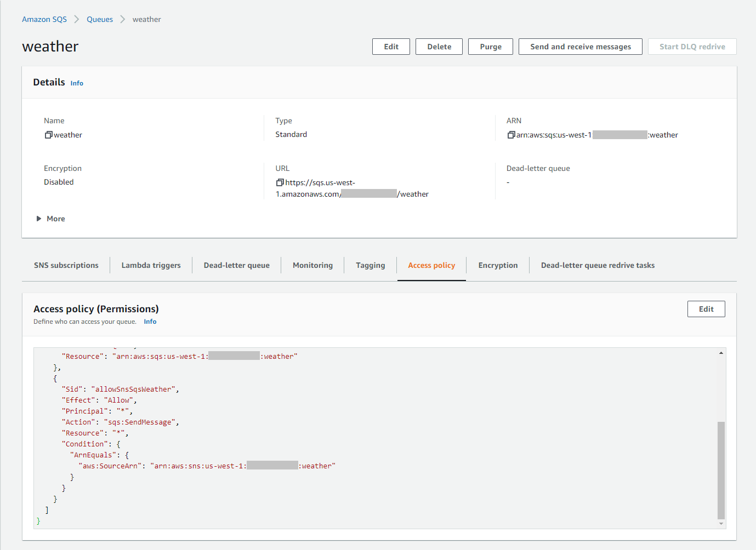Click the policy scrollbar up arrow
756x550 pixels.
721,353
